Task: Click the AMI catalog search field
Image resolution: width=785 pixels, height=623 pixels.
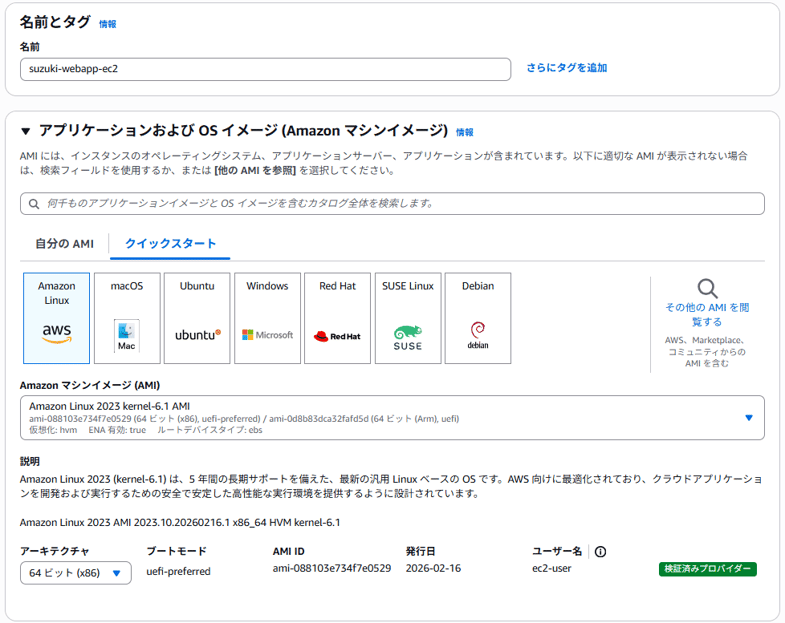Action: [392, 204]
